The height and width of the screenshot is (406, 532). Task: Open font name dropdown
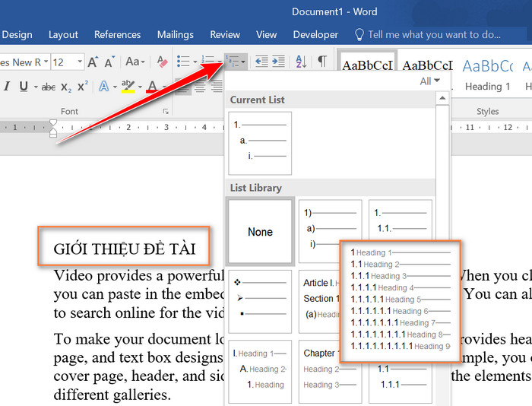click(x=46, y=62)
